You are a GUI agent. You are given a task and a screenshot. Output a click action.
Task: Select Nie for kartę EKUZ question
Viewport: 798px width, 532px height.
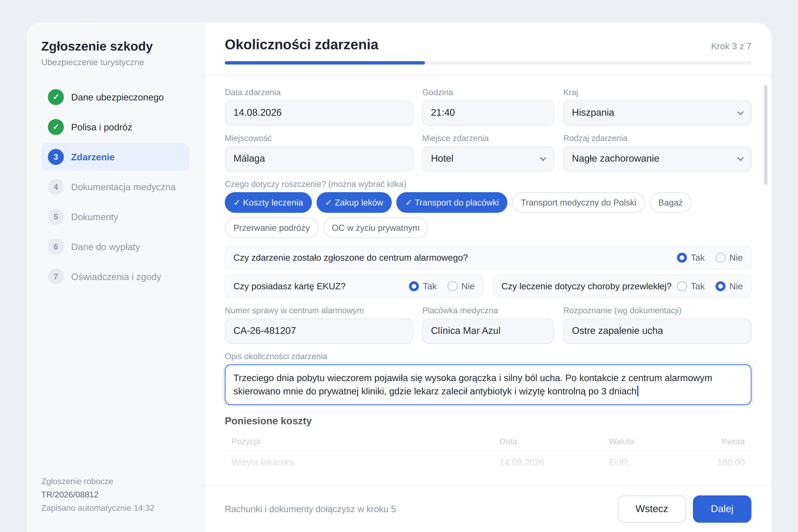pyautogui.click(x=461, y=286)
